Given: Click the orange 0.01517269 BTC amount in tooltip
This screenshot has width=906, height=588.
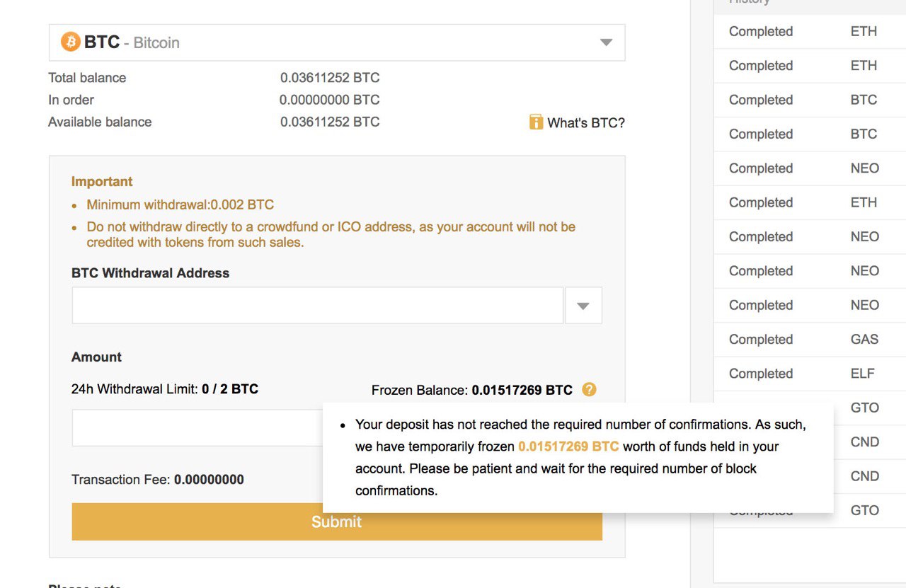Looking at the screenshot, I should [x=568, y=446].
